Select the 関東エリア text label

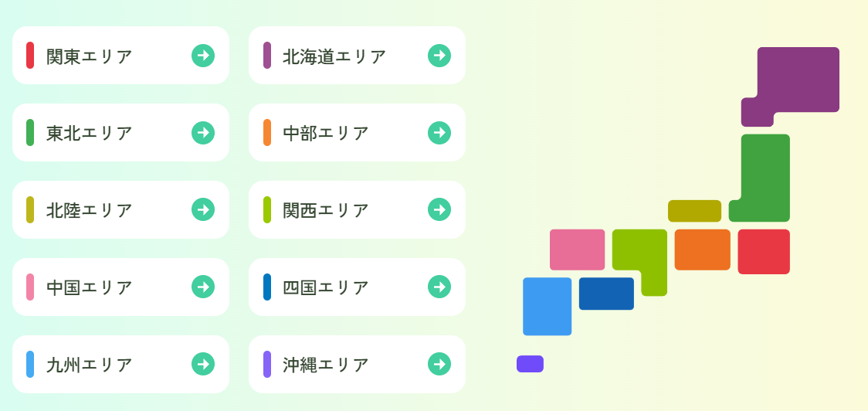[x=90, y=56]
